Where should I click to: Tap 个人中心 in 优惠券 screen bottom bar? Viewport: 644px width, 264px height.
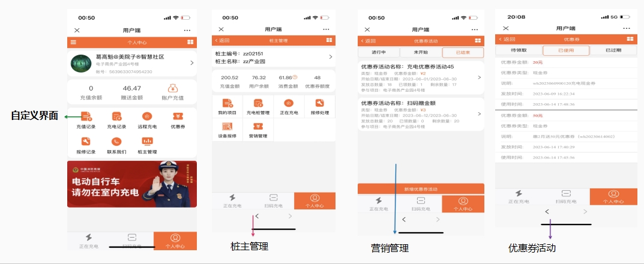613,197
